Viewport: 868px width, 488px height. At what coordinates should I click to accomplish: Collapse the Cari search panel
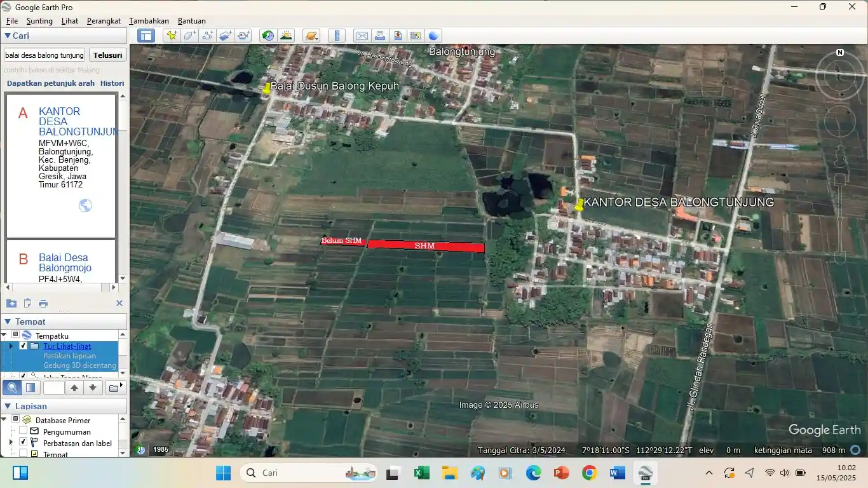pos(7,36)
